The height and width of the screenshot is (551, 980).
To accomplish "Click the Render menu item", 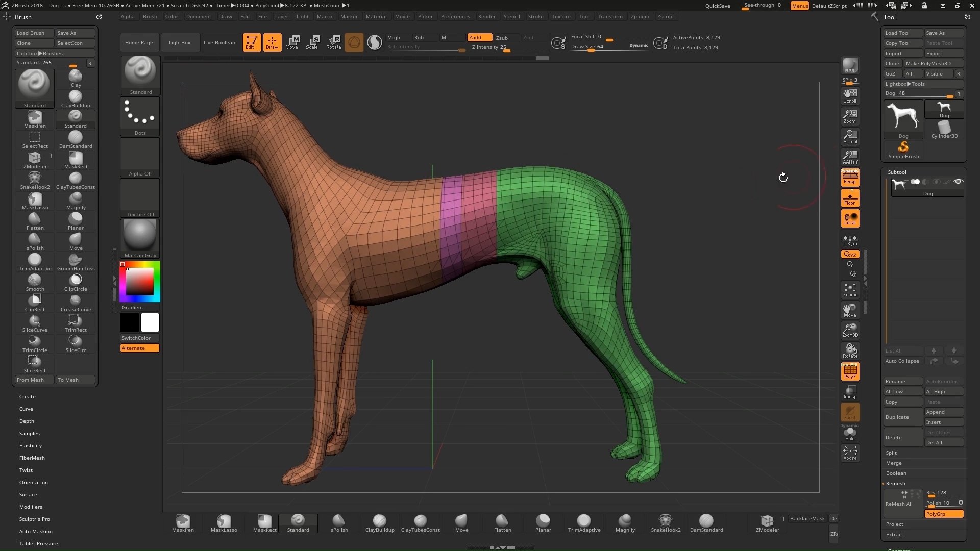I will pos(486,16).
